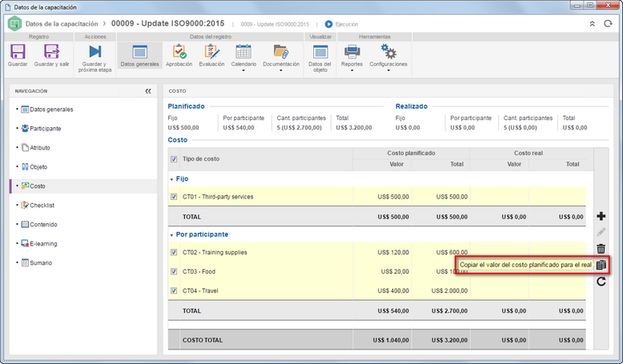The width and height of the screenshot is (623, 364).
Task: Click copy planned cost to real icon
Action: click(601, 265)
